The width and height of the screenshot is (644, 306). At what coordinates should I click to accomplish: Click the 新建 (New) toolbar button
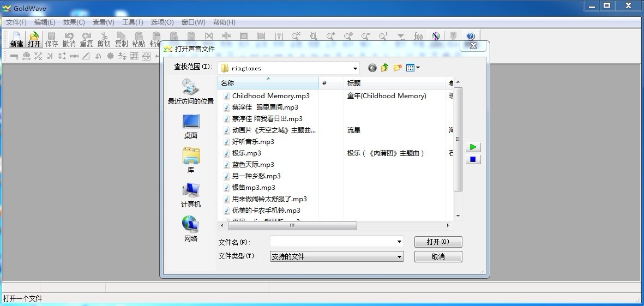[16, 39]
